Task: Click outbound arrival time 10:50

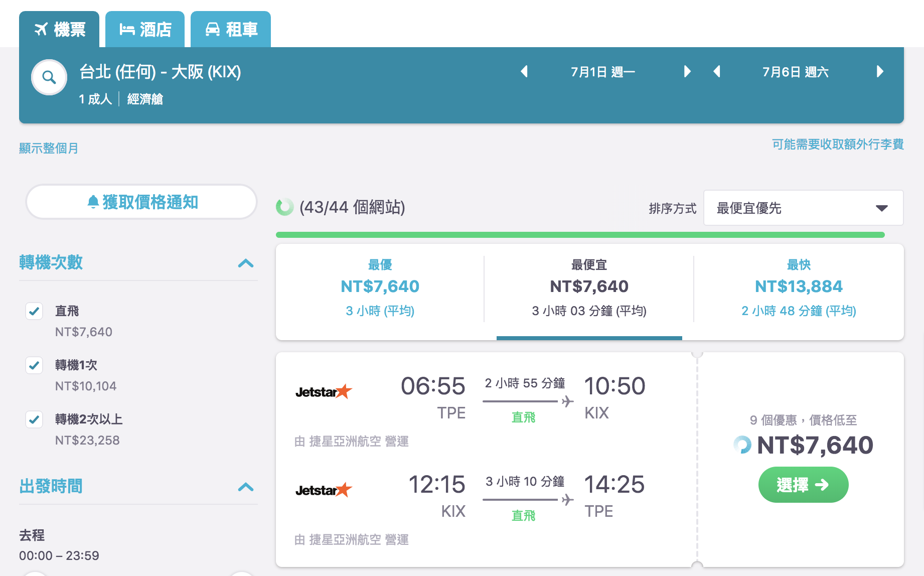Action: [614, 386]
